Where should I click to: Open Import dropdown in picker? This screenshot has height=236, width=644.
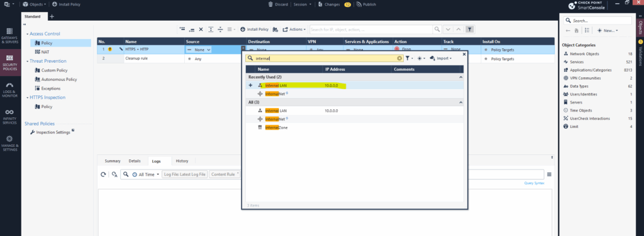(x=441, y=58)
